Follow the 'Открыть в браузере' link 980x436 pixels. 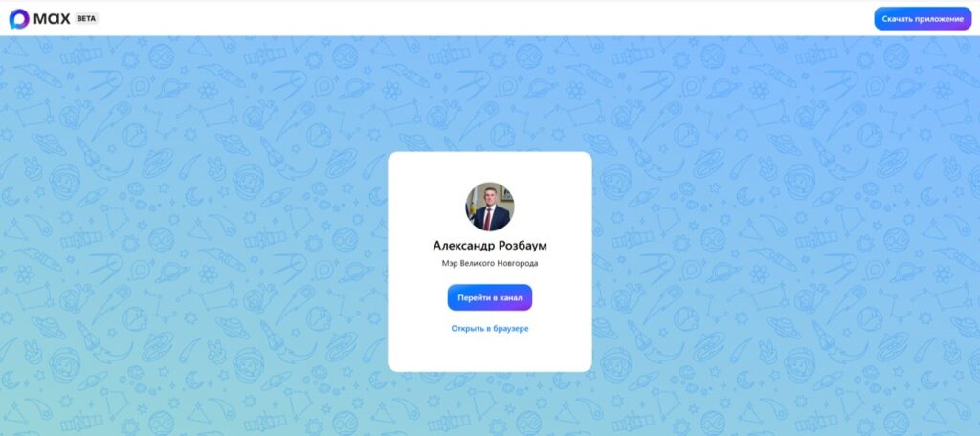(x=489, y=329)
